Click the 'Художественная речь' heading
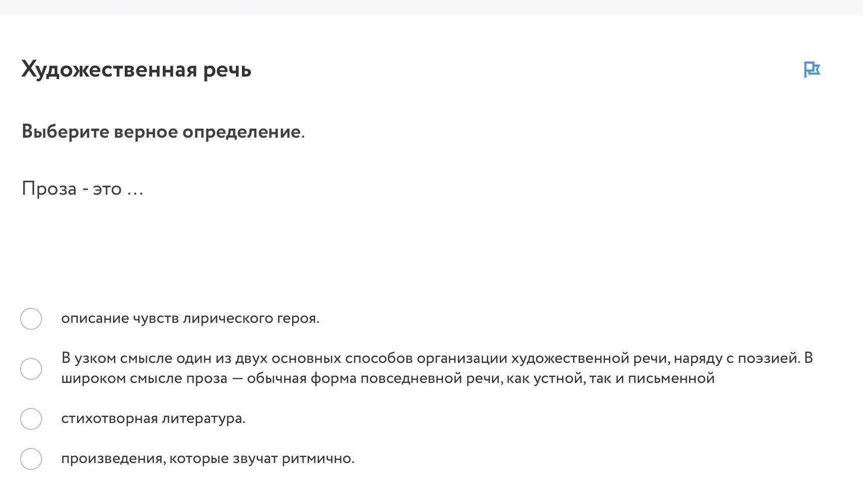863x504 pixels. (136, 69)
